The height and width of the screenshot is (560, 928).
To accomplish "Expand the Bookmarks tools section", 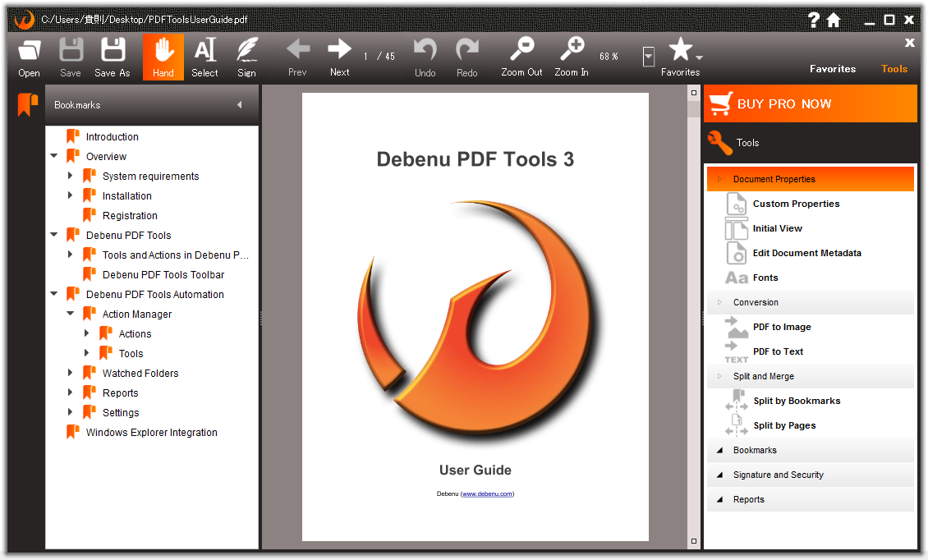I will point(811,451).
